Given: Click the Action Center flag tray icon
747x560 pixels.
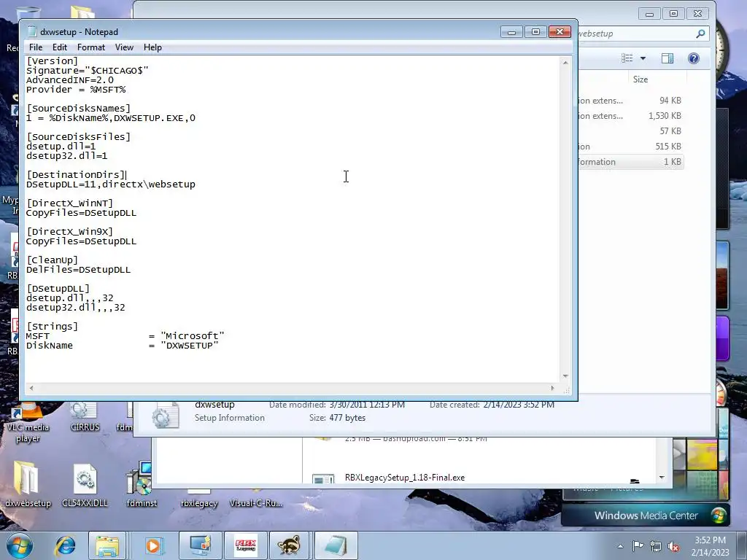Looking at the screenshot, I should 638,546.
